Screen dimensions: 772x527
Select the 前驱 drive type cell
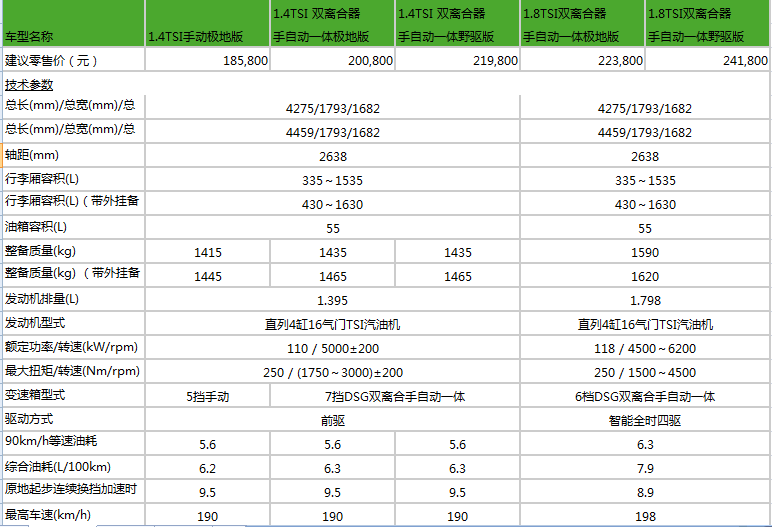pyautogui.click(x=332, y=420)
